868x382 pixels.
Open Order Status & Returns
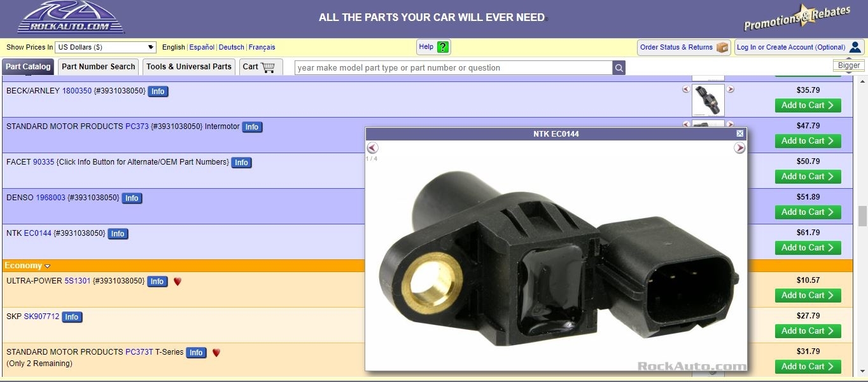tap(684, 47)
